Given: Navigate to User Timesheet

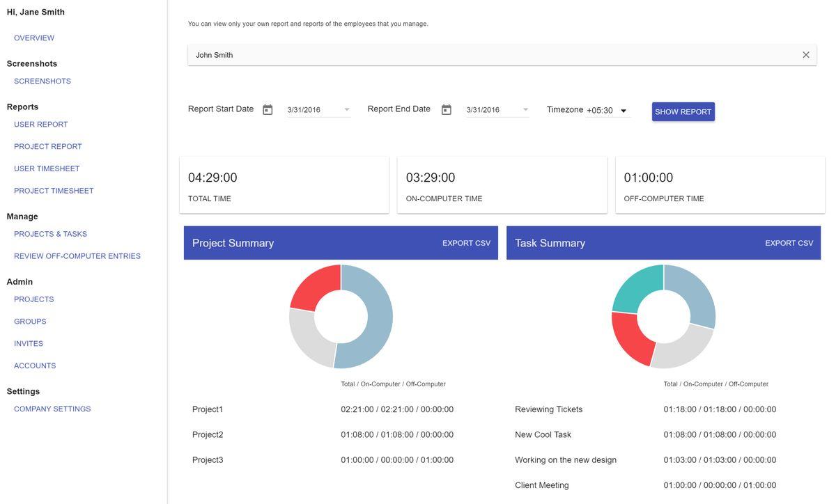Looking at the screenshot, I should click(x=47, y=168).
